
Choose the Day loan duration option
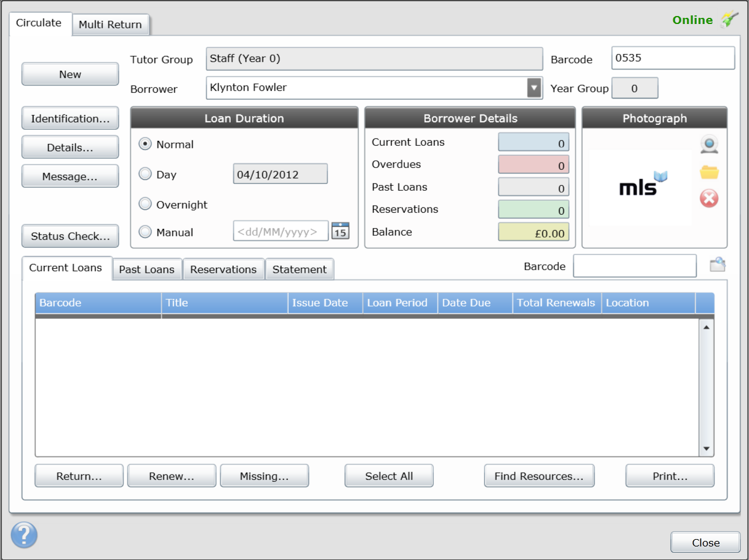[145, 174]
